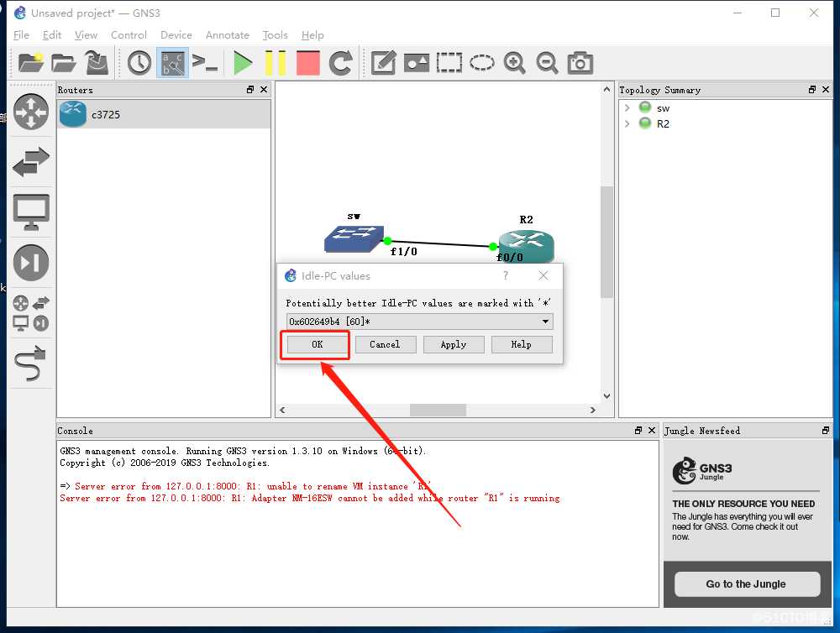840x633 pixels.
Task: Browse switches in device sidebar
Action: click(x=30, y=162)
